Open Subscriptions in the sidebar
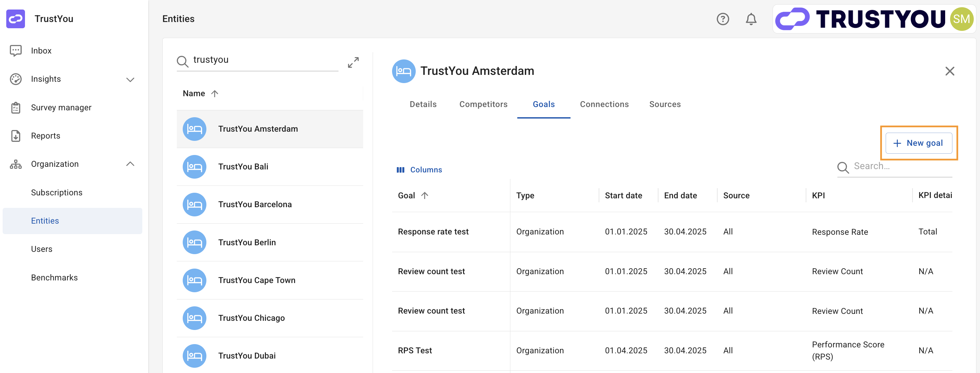 (57, 192)
